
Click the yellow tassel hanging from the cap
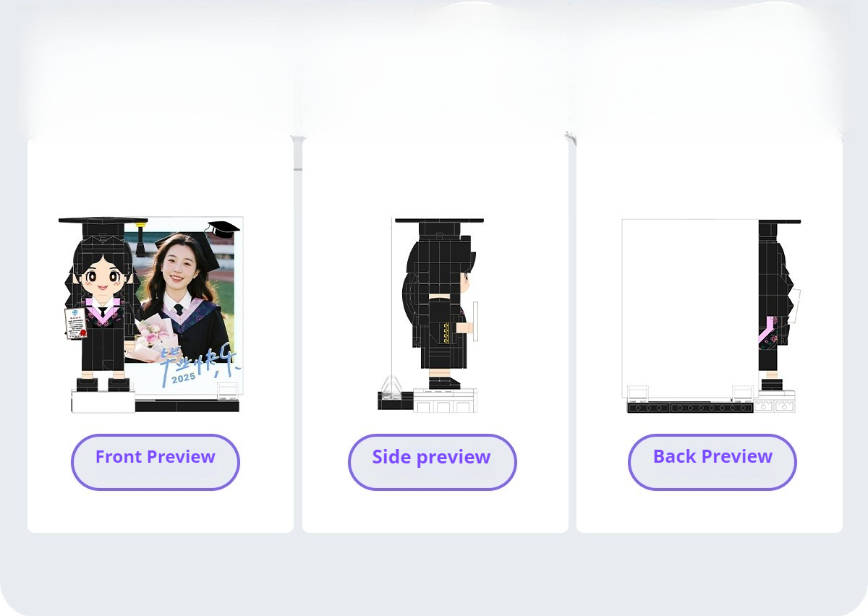click(140, 239)
